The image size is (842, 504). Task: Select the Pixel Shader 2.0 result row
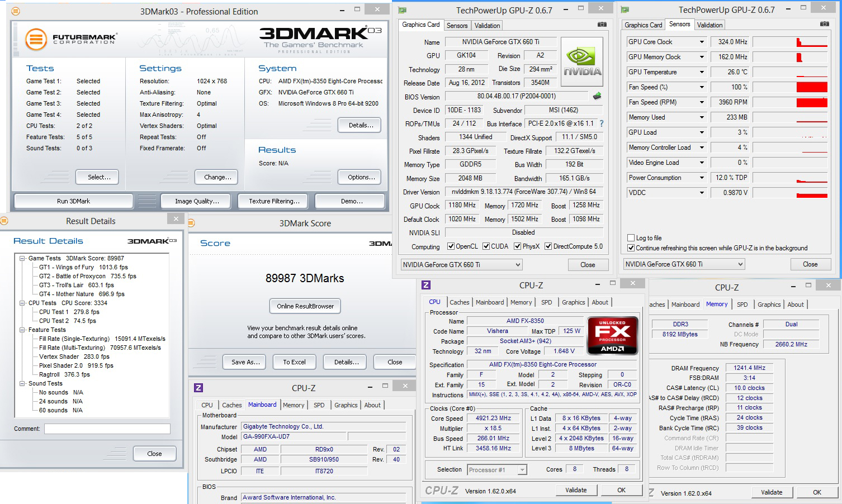pyautogui.click(x=76, y=365)
